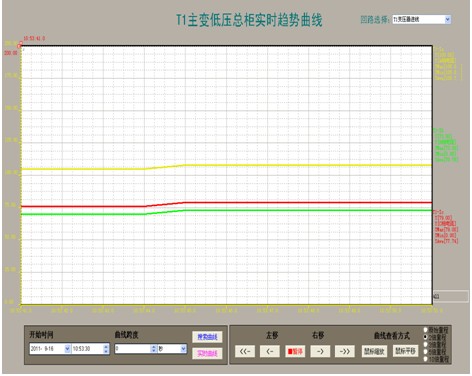Screen dimensions: 472x376
Task: Click the curve span value stepper
Action: tap(154, 349)
